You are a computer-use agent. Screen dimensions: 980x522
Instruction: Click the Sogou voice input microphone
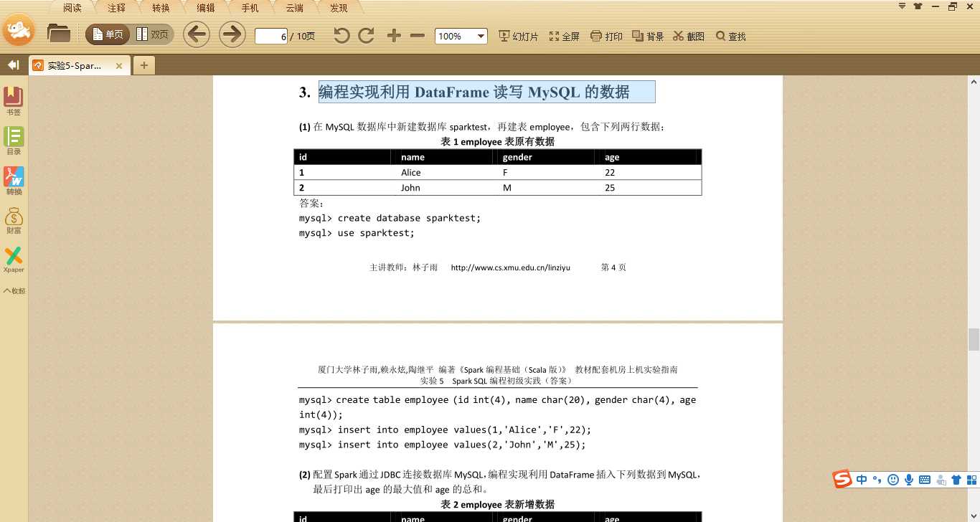click(909, 480)
